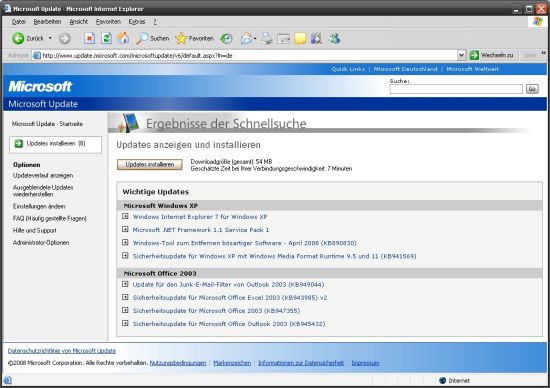Expand the toolbar overflow chevron beside Links
Image resolution: width=550 pixels, height=388 pixels.
click(x=543, y=53)
